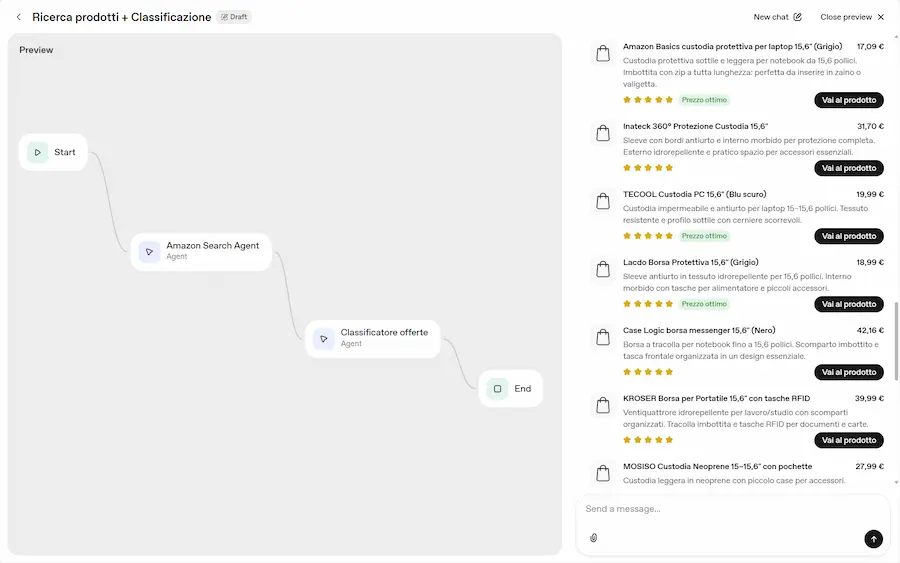Close preview panel

[x=852, y=17]
